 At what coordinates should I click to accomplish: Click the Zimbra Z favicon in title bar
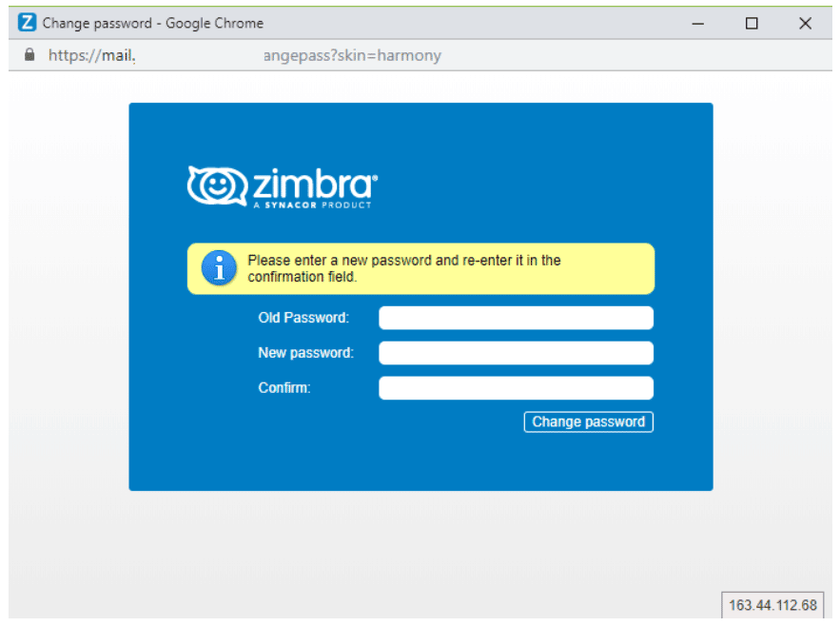pos(27,23)
